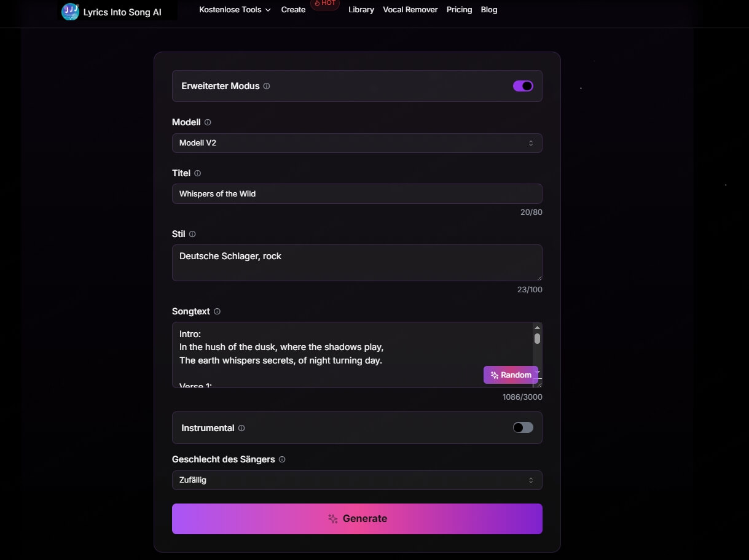Go to Vocal Remover page

click(410, 10)
